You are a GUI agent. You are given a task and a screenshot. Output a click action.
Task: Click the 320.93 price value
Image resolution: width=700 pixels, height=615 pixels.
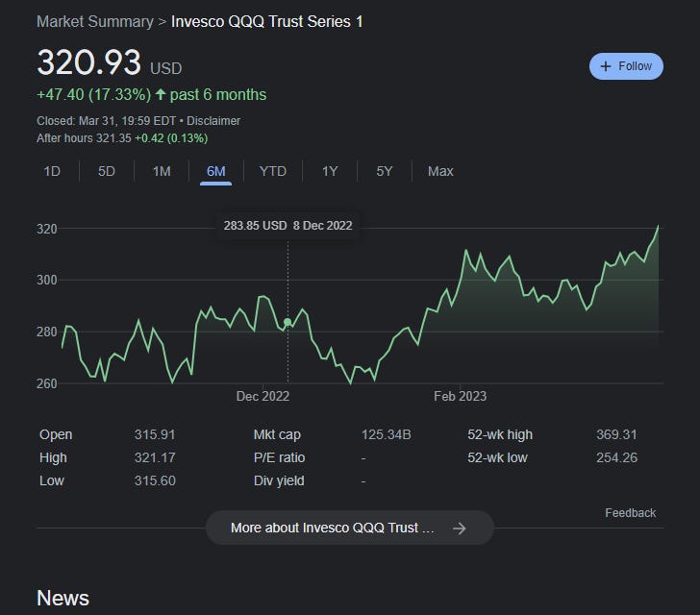88,62
